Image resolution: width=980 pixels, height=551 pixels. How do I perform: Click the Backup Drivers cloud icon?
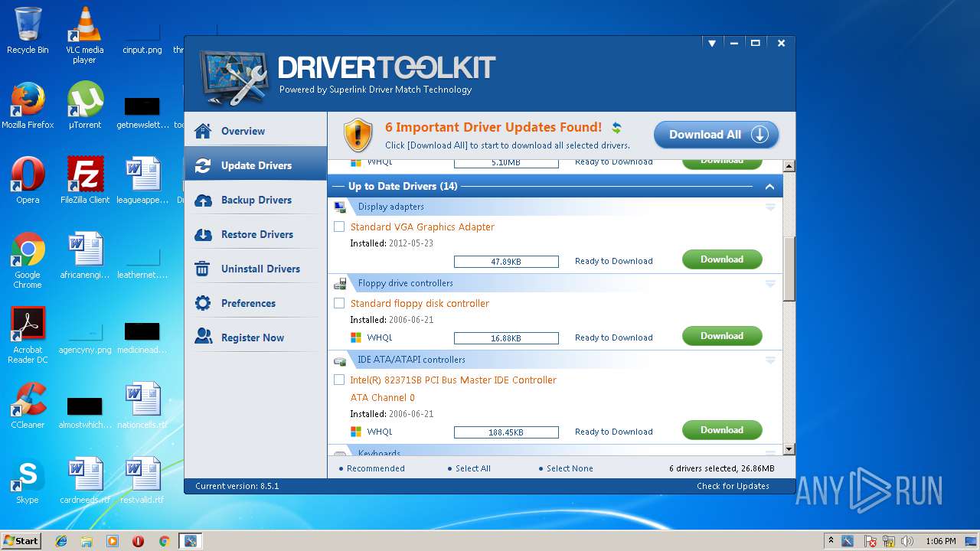(203, 200)
